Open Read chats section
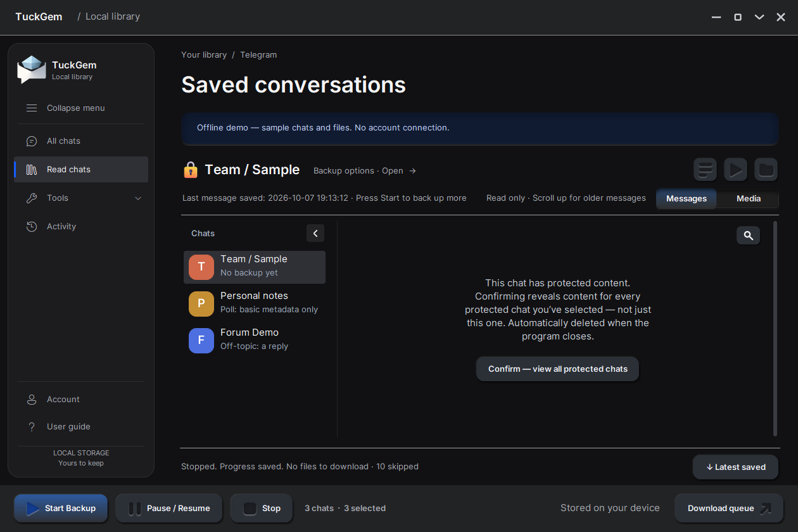 (x=81, y=170)
